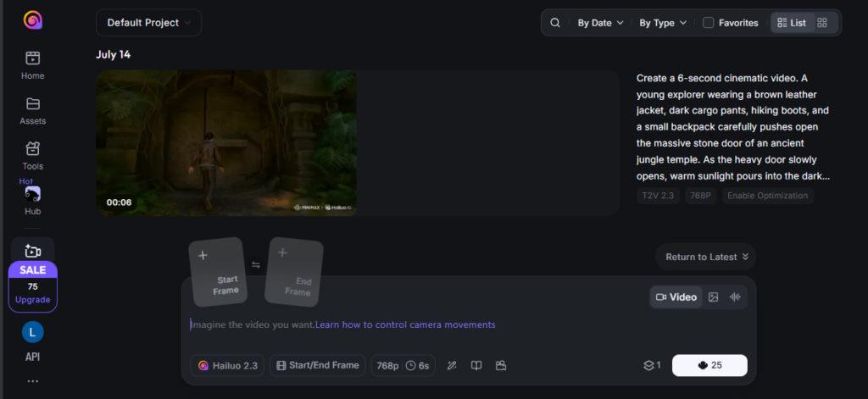Image resolution: width=868 pixels, height=399 pixels.
Task: Switch to grid view layout
Action: [822, 23]
